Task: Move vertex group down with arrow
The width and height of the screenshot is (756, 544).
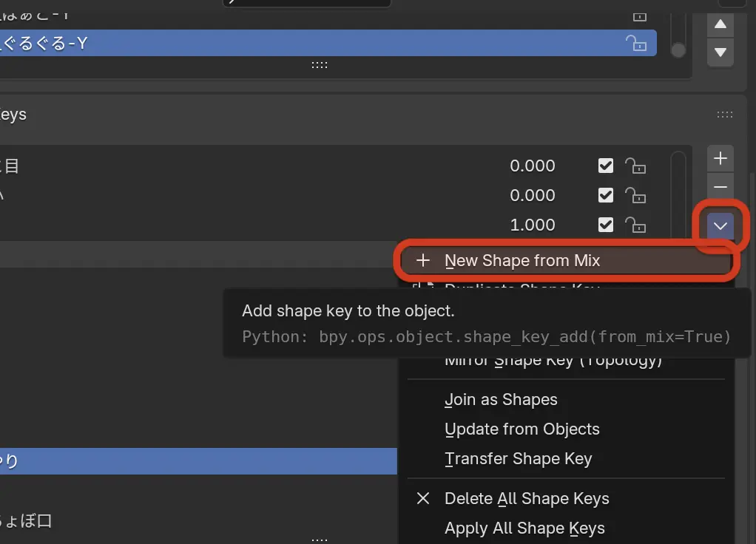Action: point(720,52)
